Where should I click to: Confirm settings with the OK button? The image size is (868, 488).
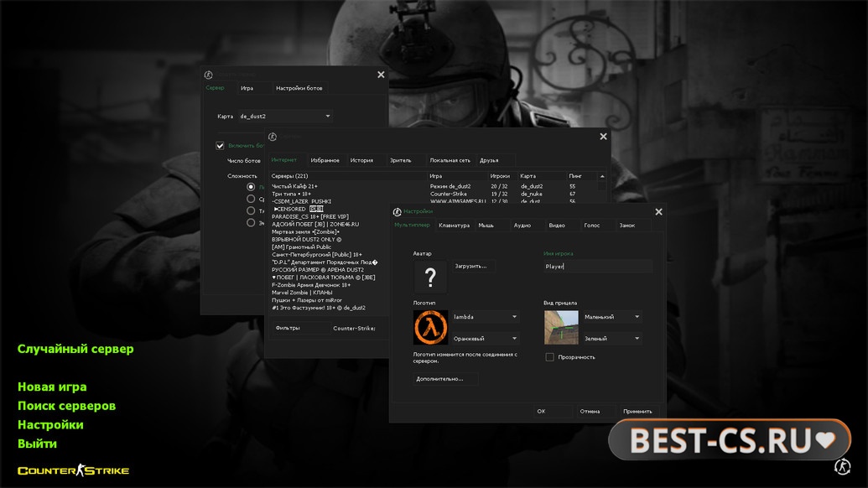(553, 411)
